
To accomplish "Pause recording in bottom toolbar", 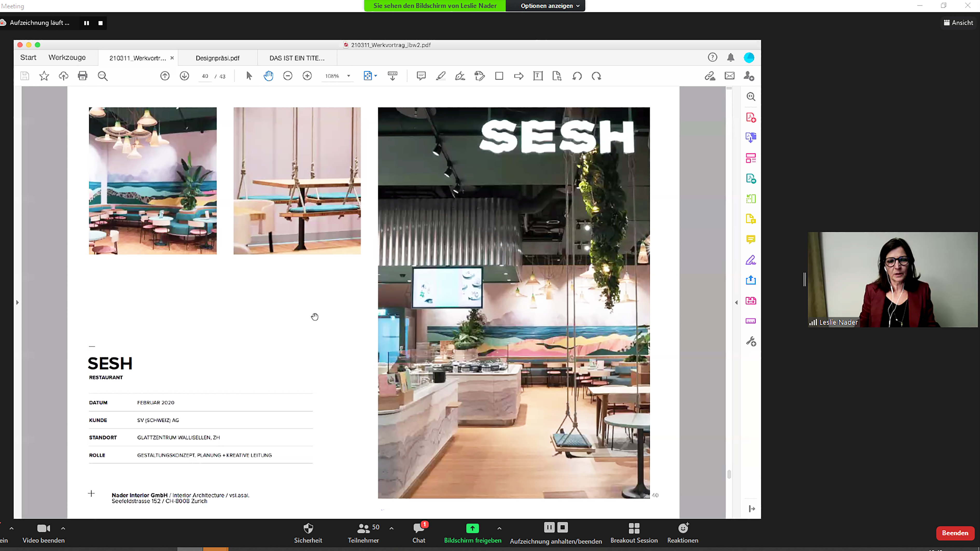I will 549,527.
